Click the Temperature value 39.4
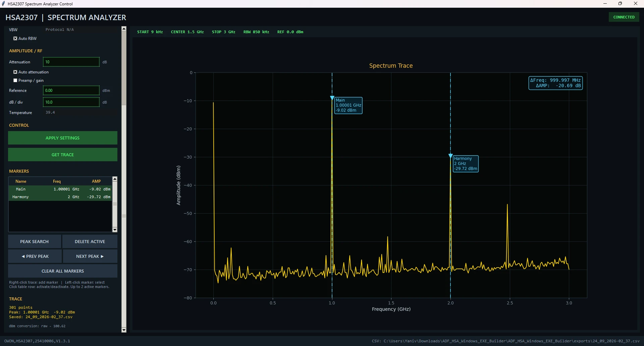Viewport: 644px width, 346px height. tap(50, 112)
